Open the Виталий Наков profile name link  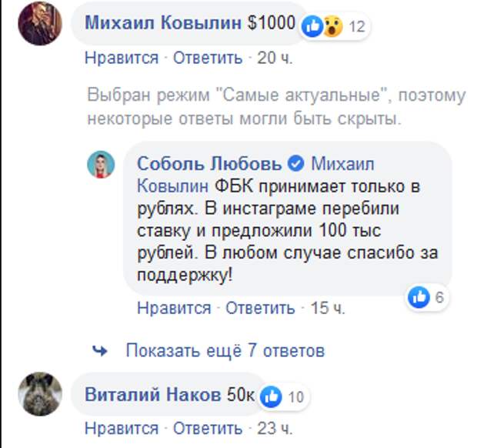click(x=152, y=396)
